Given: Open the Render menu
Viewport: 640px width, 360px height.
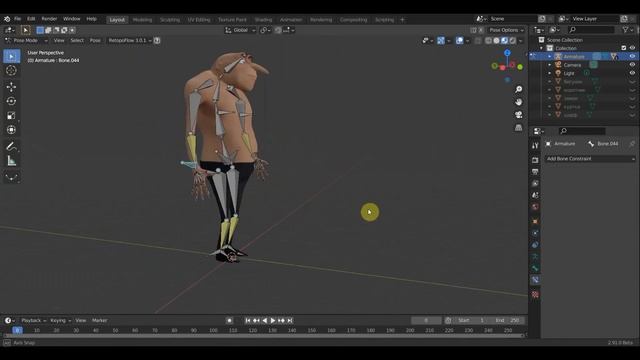Looking at the screenshot, I should pos(49,19).
